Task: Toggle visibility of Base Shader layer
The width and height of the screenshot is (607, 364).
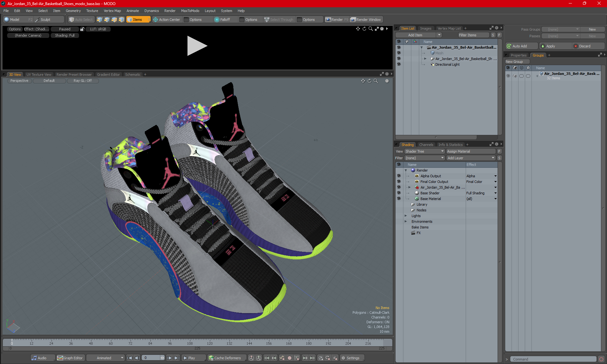Action: (x=399, y=193)
